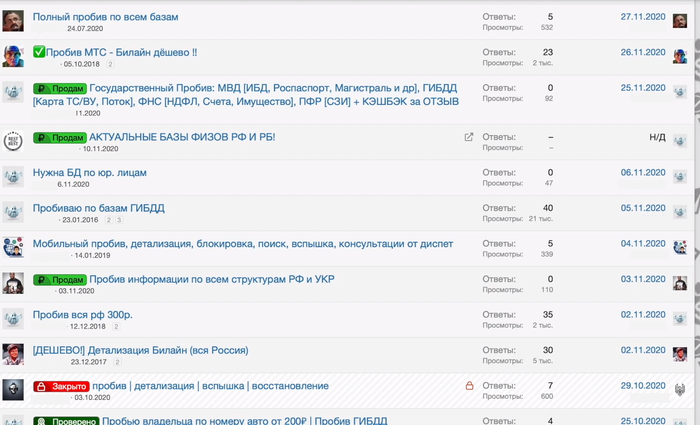Viewport: 700px width, 425px height.
Task: Open last post dated 03.11.2020
Action: click(643, 279)
